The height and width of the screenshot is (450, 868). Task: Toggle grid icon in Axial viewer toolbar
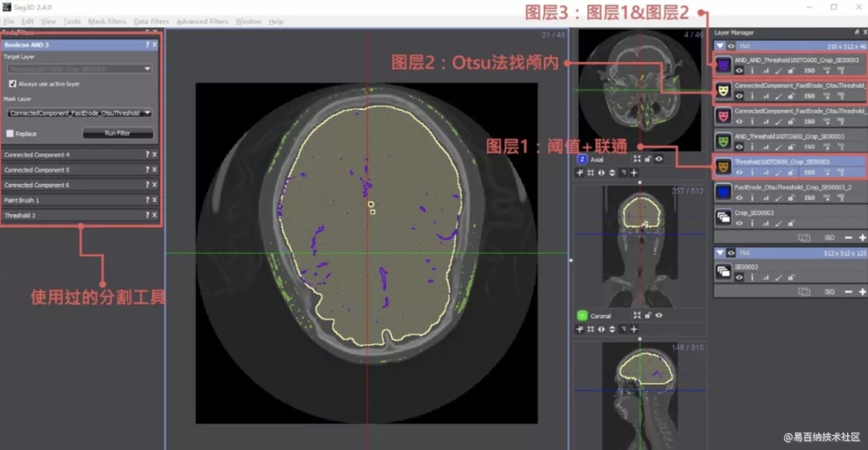click(x=591, y=173)
